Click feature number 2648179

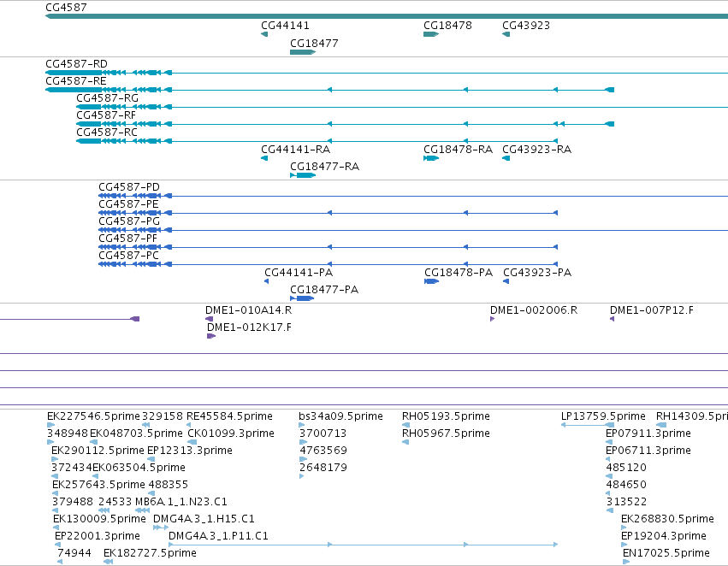tap(323, 468)
